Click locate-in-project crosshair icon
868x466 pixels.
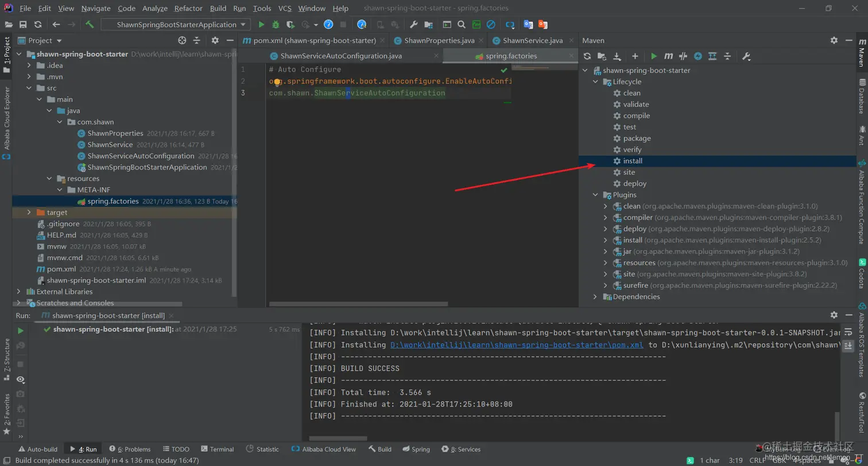point(182,40)
